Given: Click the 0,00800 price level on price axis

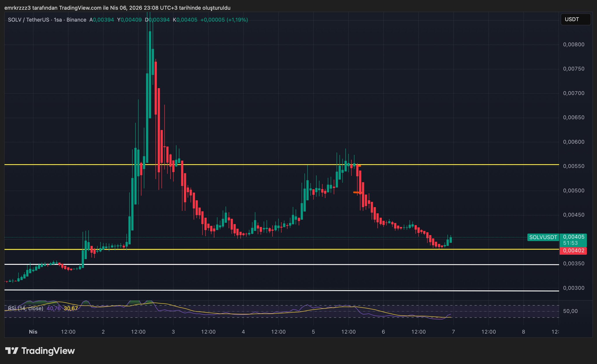Looking at the screenshot, I should [573, 45].
